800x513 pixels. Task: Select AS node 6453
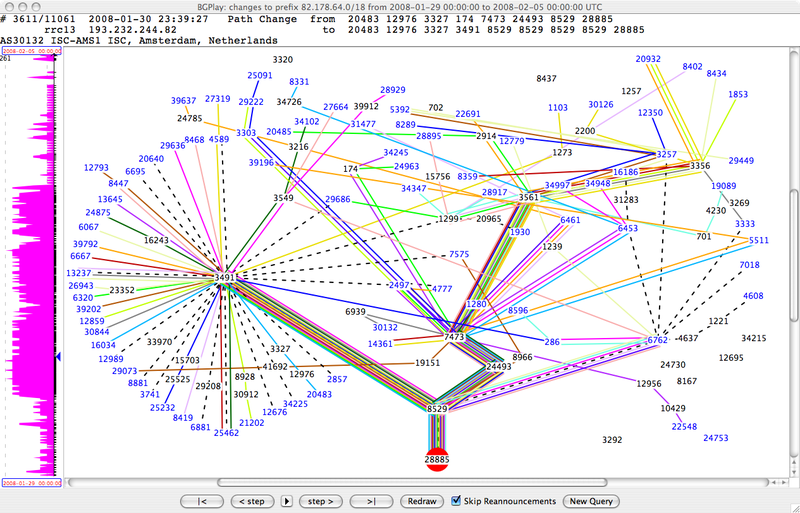coord(628,228)
